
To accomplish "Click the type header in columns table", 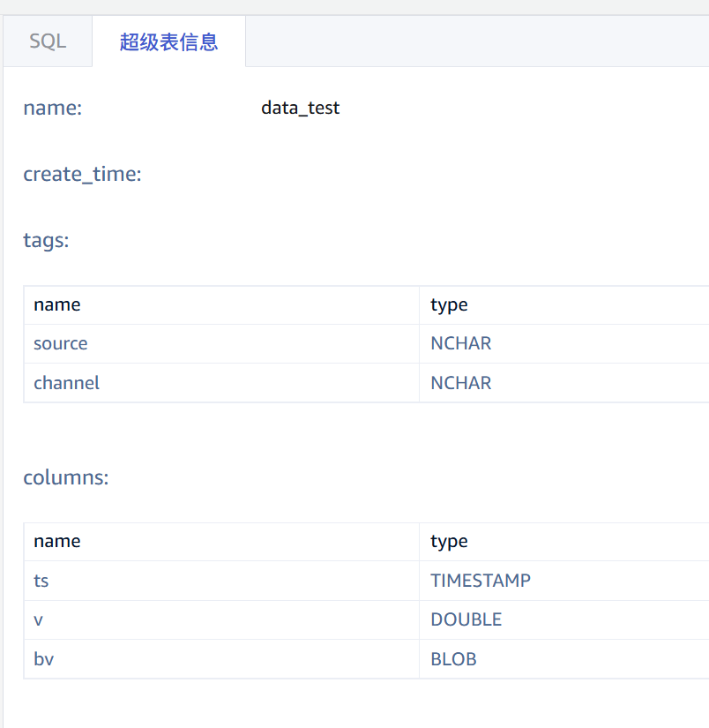I will coord(449,541).
